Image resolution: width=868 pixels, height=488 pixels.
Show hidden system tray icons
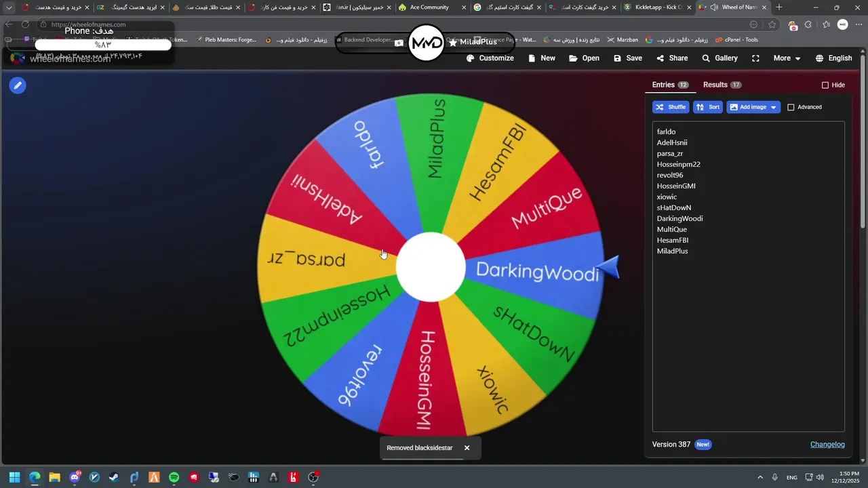point(760,477)
